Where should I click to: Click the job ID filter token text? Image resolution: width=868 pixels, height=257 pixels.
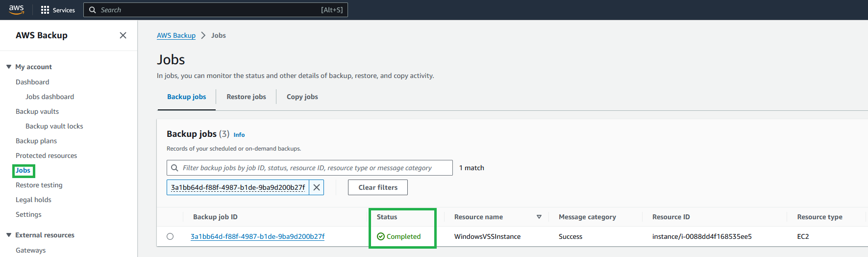(x=238, y=187)
